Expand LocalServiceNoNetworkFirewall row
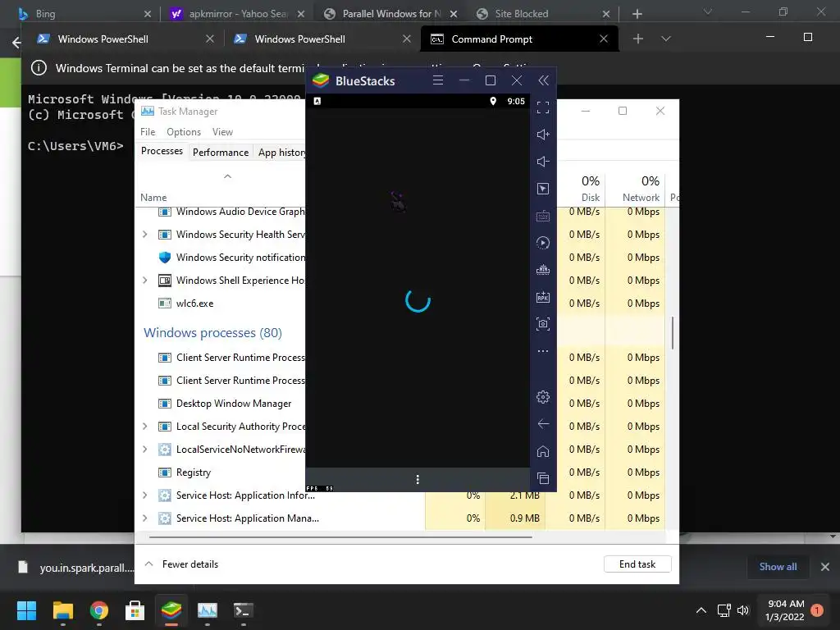 tap(144, 450)
